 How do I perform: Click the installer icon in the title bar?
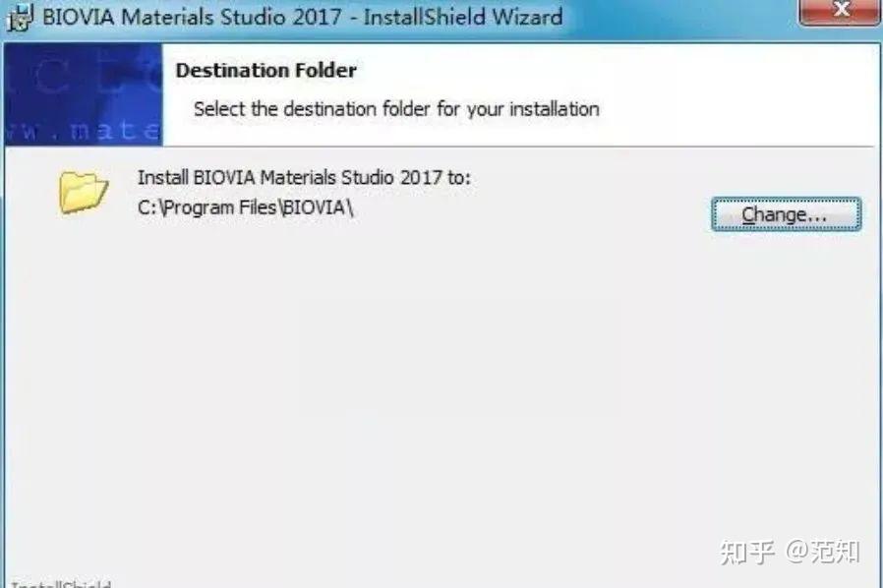click(19, 18)
